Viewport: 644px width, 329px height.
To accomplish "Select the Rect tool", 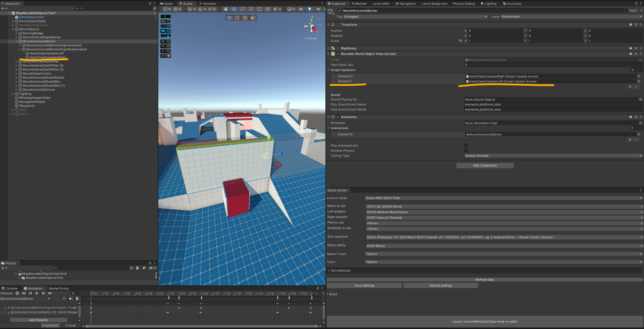I will tap(259, 9).
